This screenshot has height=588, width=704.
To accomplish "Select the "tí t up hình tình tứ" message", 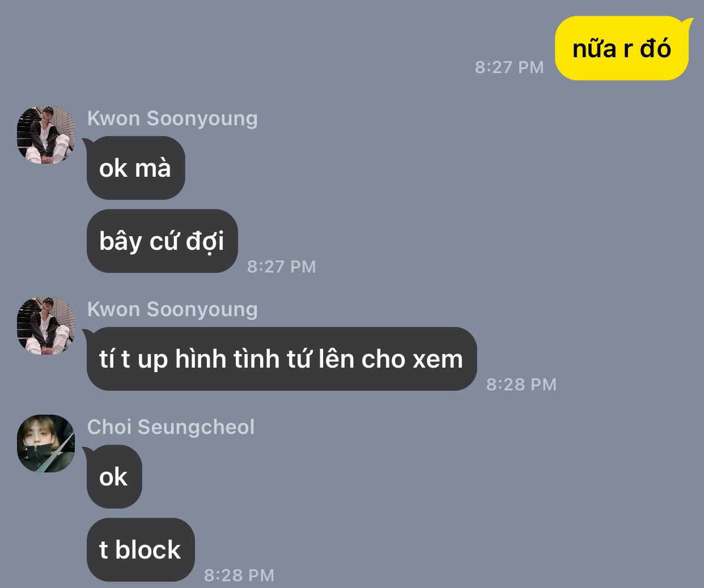I will pyautogui.click(x=281, y=359).
